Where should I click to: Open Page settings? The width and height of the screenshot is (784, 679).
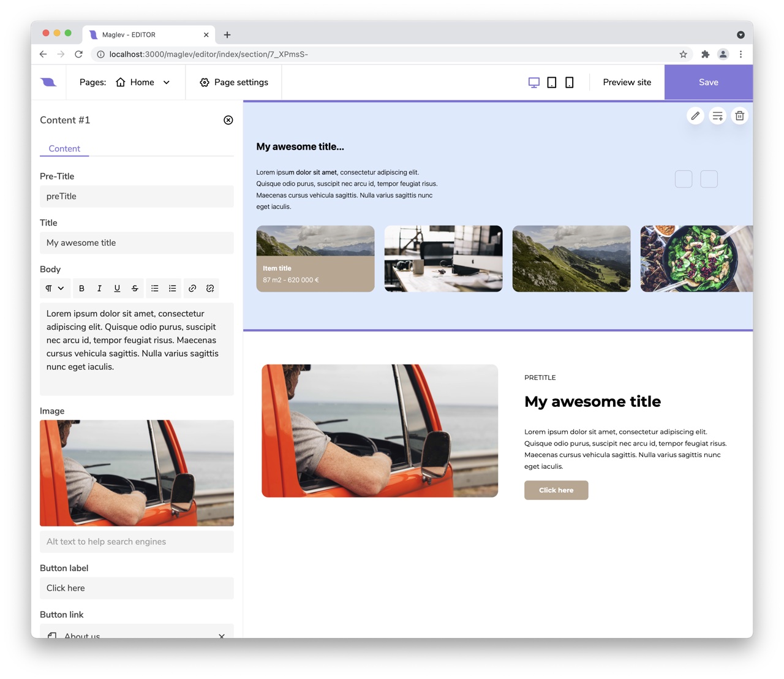(234, 82)
